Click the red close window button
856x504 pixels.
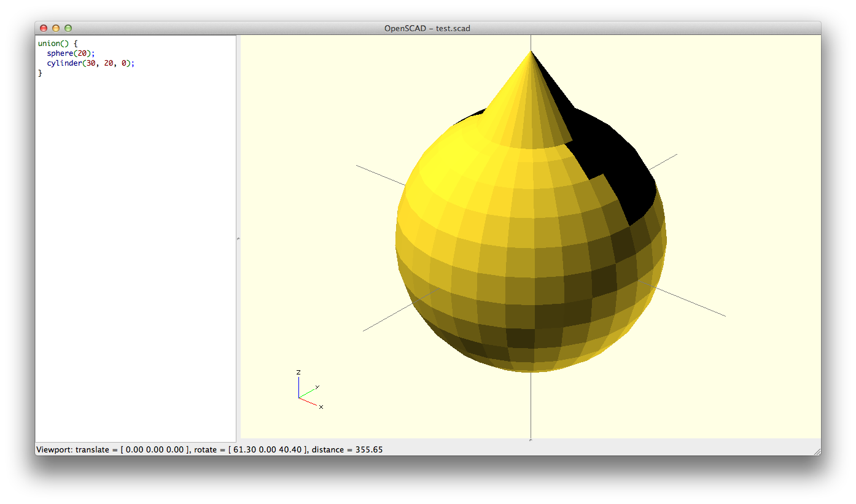pyautogui.click(x=44, y=28)
